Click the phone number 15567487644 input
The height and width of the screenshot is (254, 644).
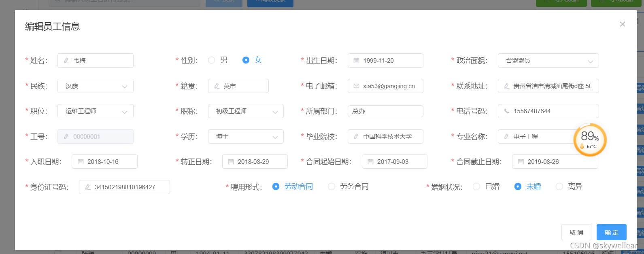point(548,111)
